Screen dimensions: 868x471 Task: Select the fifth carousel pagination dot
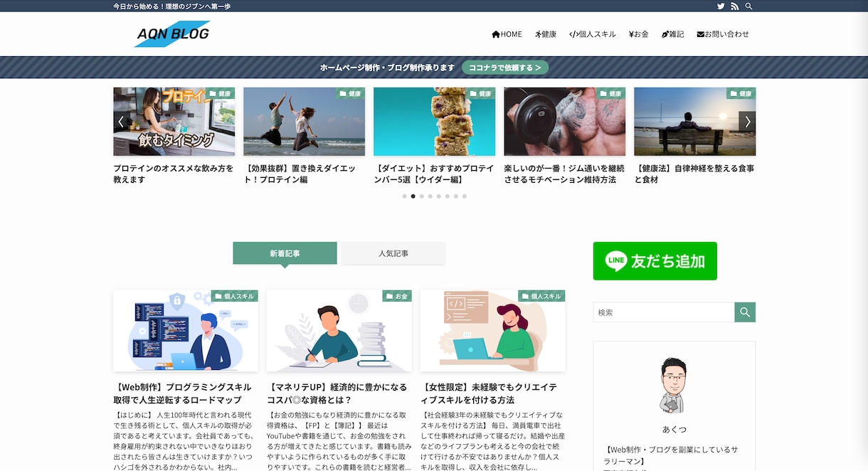[x=438, y=196]
